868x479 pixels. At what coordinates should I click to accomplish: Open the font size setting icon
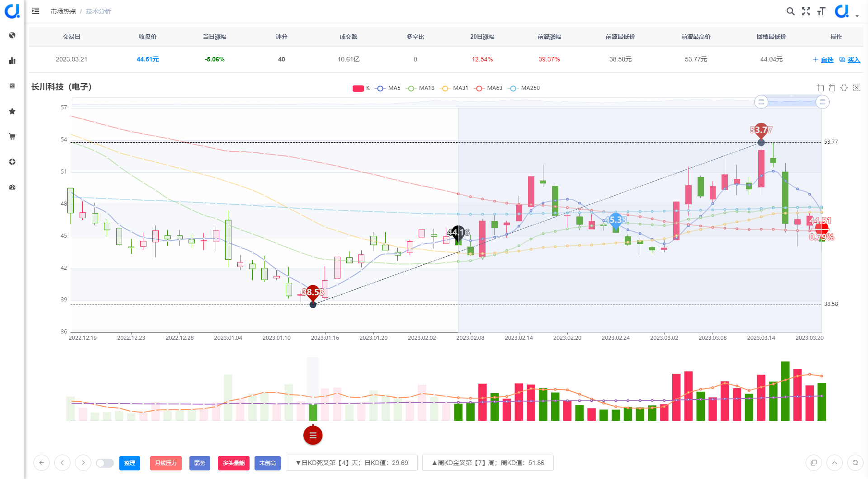[821, 11]
